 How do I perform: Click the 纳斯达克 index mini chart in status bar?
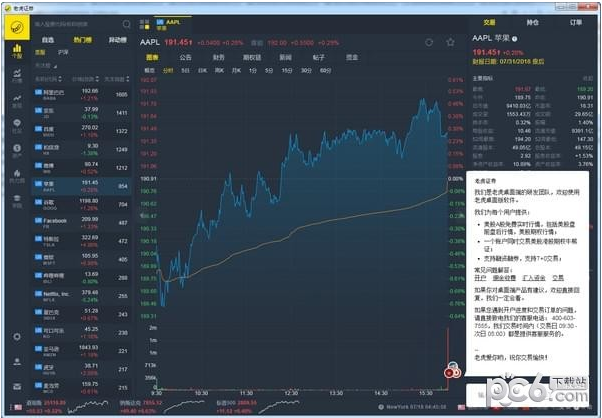click(x=183, y=406)
